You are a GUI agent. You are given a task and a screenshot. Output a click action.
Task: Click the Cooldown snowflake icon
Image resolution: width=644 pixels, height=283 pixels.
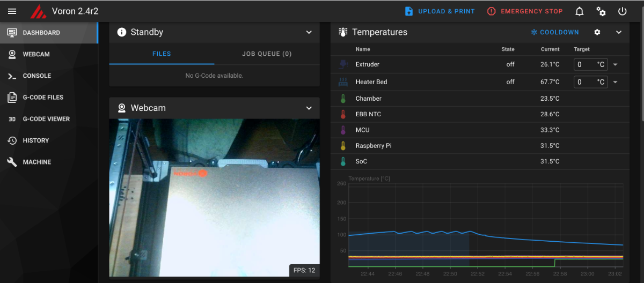534,32
